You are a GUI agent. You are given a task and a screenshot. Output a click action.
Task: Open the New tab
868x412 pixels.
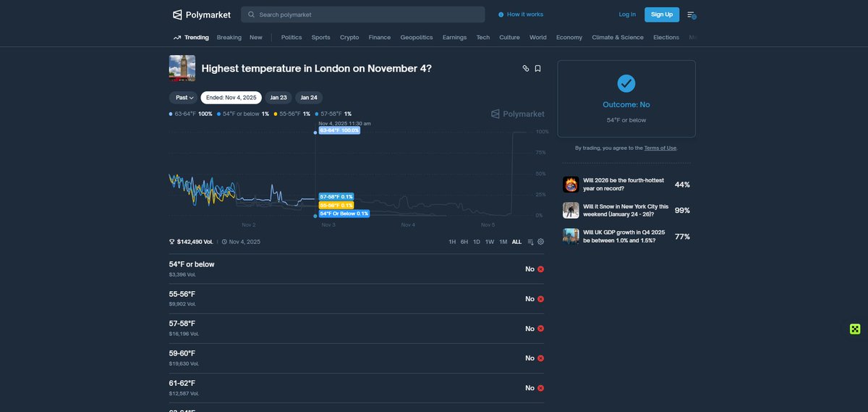256,37
